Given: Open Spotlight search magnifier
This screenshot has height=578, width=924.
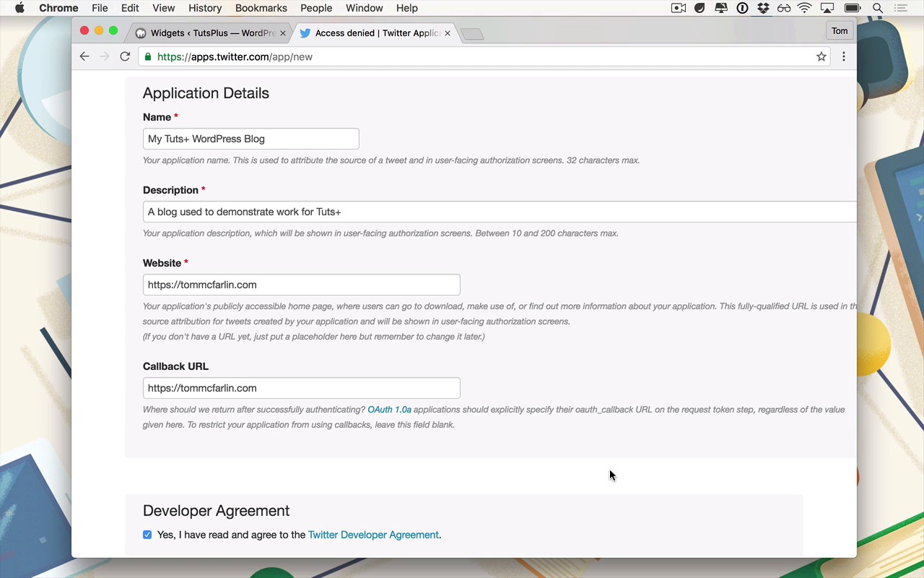Looking at the screenshot, I should click(x=878, y=8).
